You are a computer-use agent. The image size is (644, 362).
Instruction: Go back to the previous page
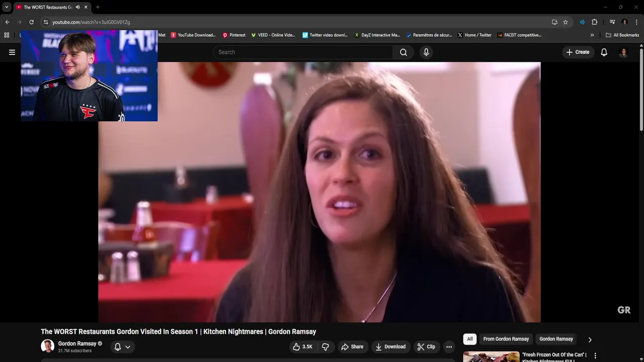[7, 22]
